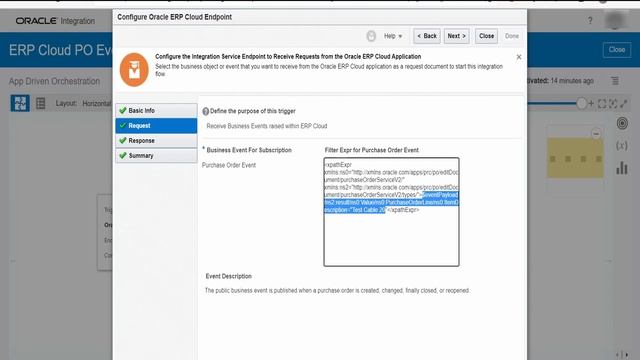Click the Back button
This screenshot has width=640, height=360.
(x=427, y=36)
